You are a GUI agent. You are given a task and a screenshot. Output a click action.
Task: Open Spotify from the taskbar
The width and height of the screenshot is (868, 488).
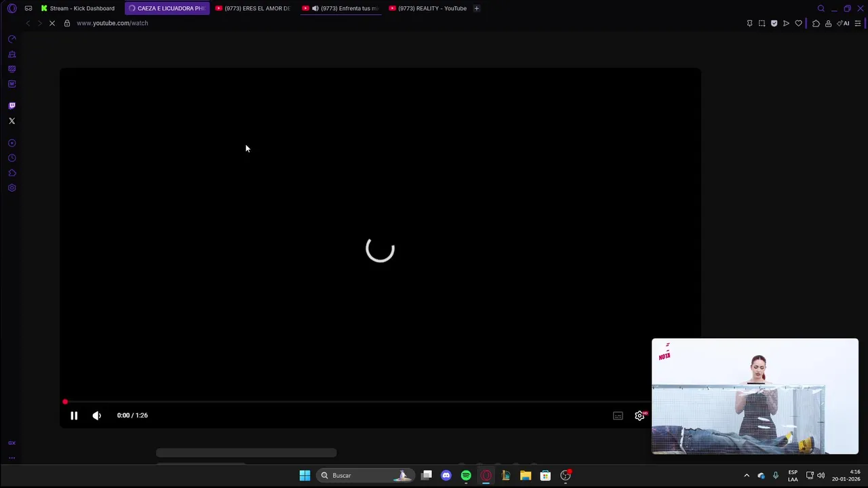(x=466, y=475)
